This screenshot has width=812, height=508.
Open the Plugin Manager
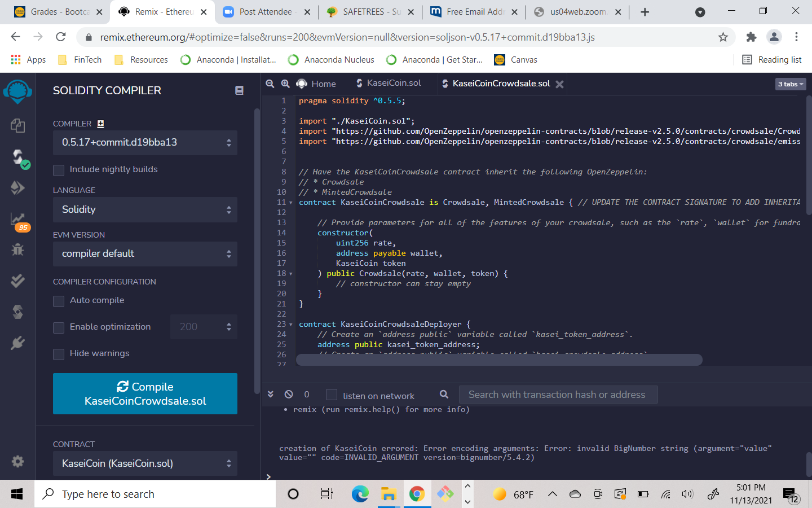[x=17, y=343]
